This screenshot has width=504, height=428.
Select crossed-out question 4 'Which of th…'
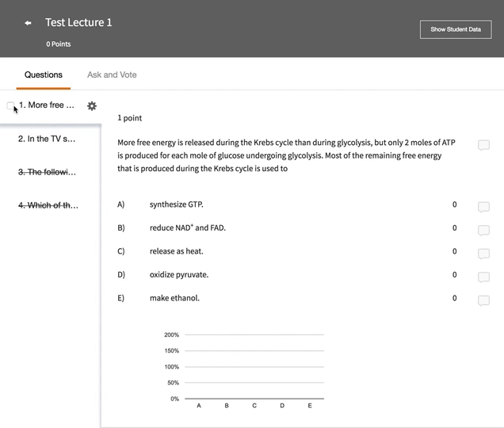point(47,205)
